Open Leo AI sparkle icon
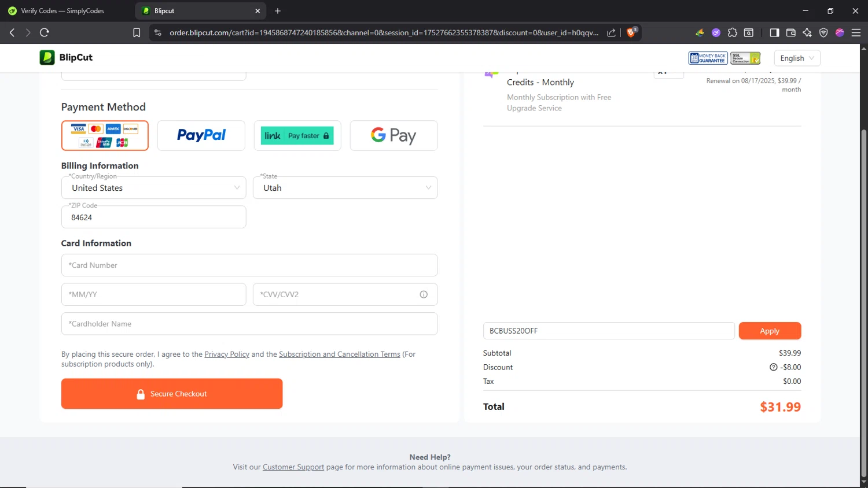Viewport: 868px width, 488px height. pyautogui.click(x=807, y=33)
